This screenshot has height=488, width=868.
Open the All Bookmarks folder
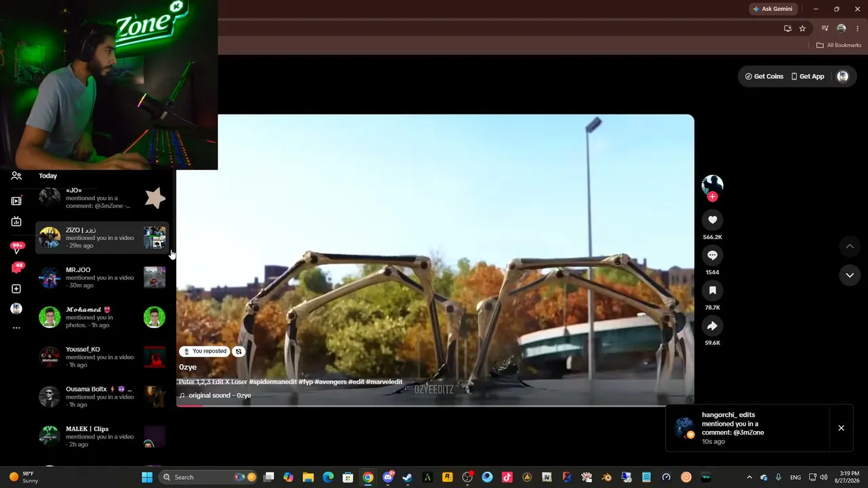[839, 45]
